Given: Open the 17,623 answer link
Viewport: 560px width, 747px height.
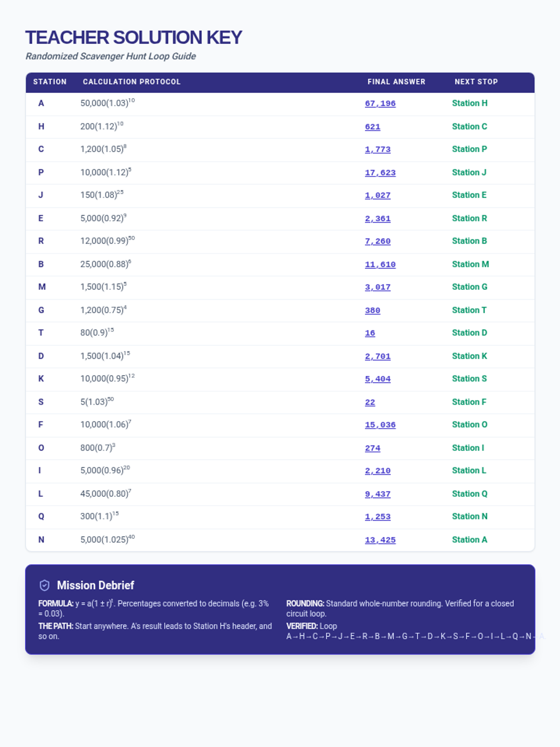Looking at the screenshot, I should 380,173.
